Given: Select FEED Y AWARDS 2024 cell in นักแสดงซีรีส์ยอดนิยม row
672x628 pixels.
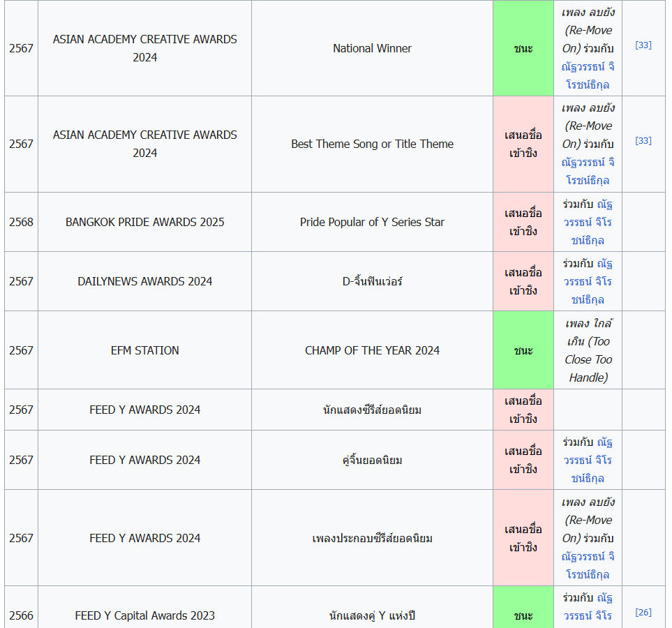Looking at the screenshot, I should coord(145,410).
